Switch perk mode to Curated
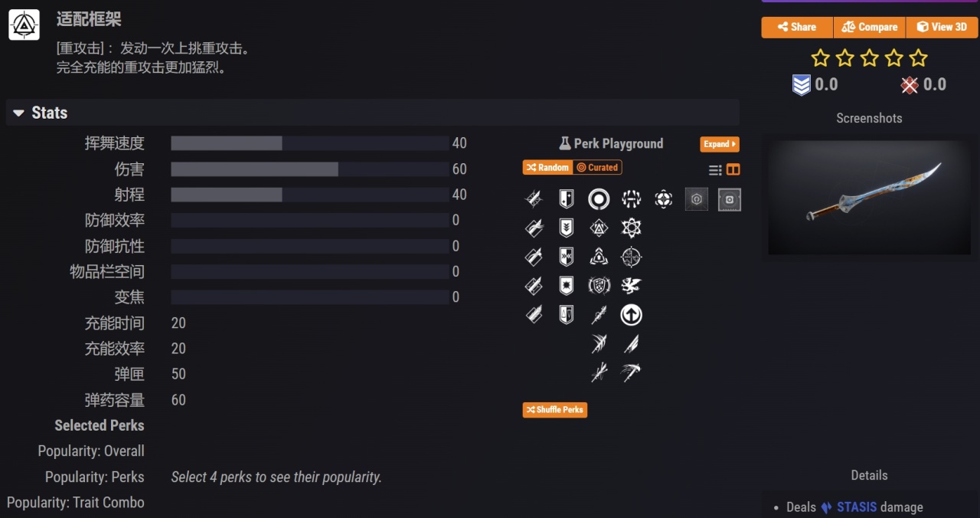This screenshot has height=518, width=980. point(597,167)
